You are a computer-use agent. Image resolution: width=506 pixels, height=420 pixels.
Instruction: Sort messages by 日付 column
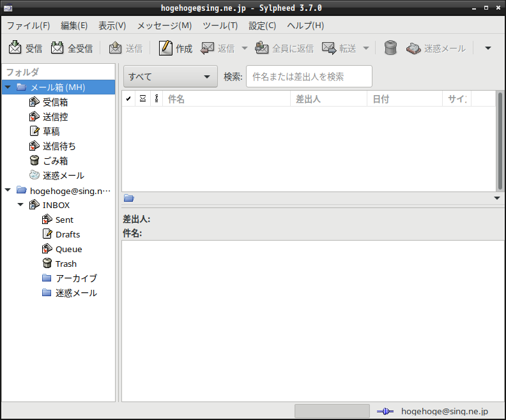[x=404, y=99]
